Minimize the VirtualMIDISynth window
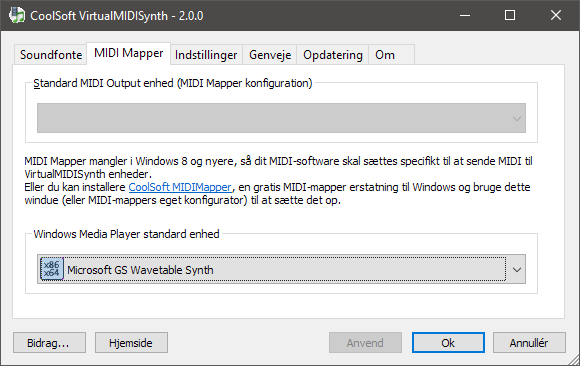Screen dimensions: 580x366 pos(465,16)
